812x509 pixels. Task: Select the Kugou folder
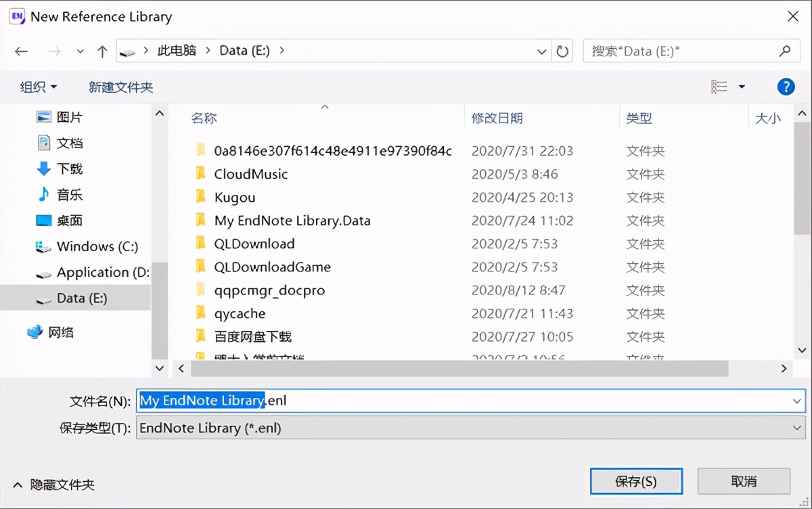235,197
